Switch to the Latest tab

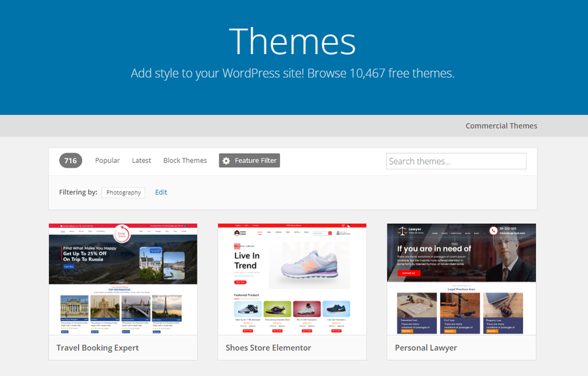(x=141, y=161)
